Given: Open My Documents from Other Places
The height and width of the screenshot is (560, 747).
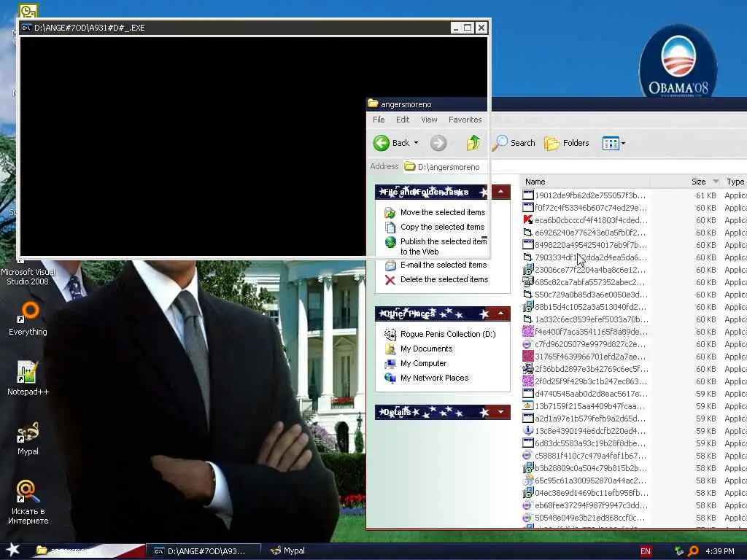Looking at the screenshot, I should pos(426,349).
